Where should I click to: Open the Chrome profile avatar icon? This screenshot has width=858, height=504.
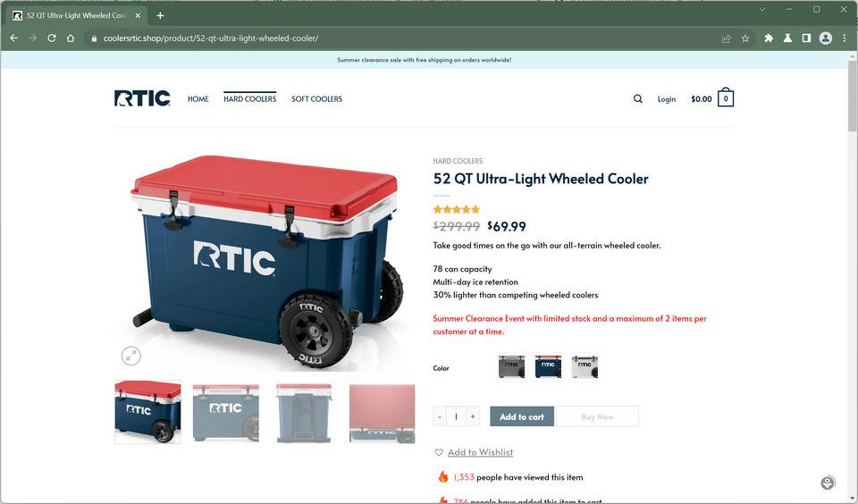pos(826,38)
